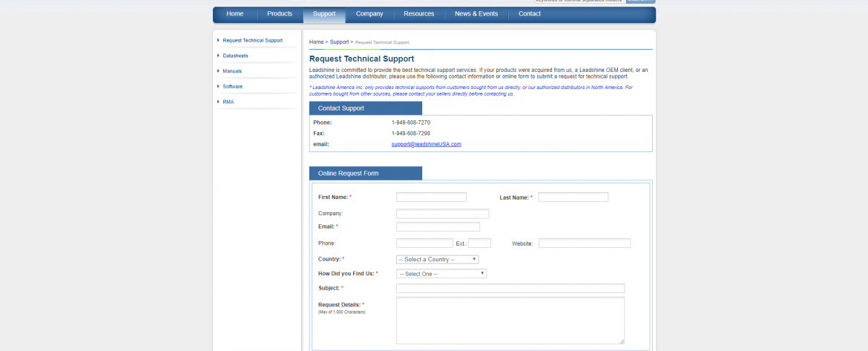Image resolution: width=868 pixels, height=351 pixels.
Task: Open Software in the sidebar
Action: tap(232, 87)
